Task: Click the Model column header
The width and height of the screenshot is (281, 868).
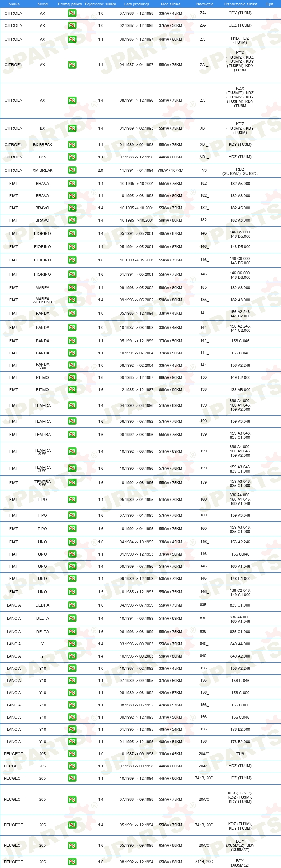Action: pos(43,4)
